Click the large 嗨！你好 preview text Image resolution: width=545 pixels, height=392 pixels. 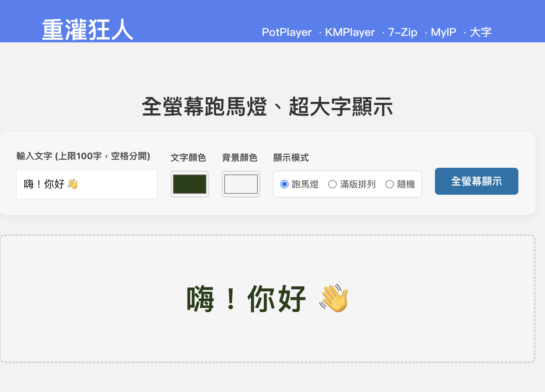coord(246,299)
